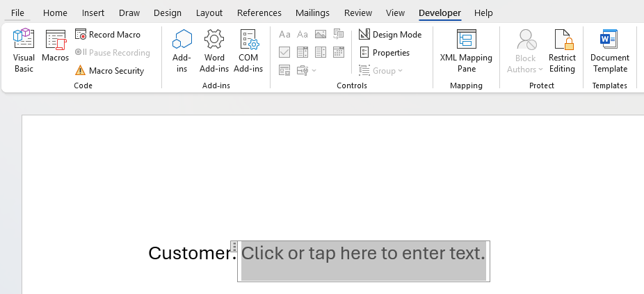The image size is (644, 294).
Task: Open the Visual Basic editor
Action: (24, 51)
